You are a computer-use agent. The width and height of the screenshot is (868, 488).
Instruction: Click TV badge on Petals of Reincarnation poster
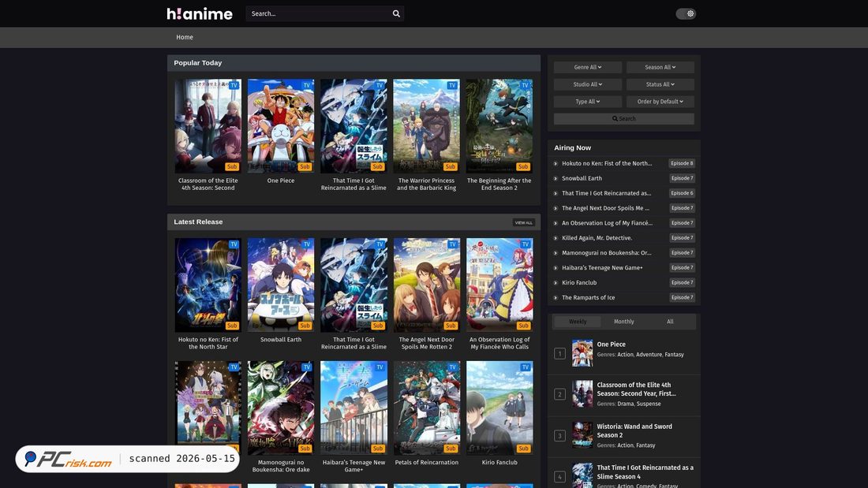coord(452,367)
